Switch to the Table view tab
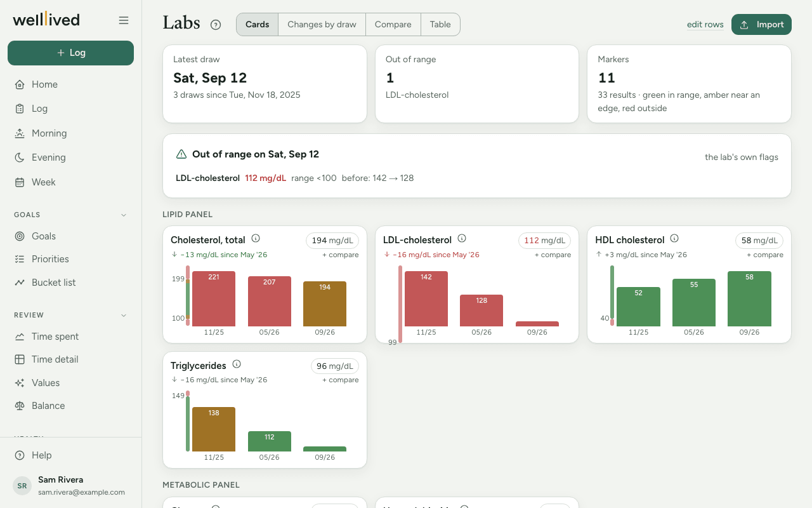 point(440,25)
